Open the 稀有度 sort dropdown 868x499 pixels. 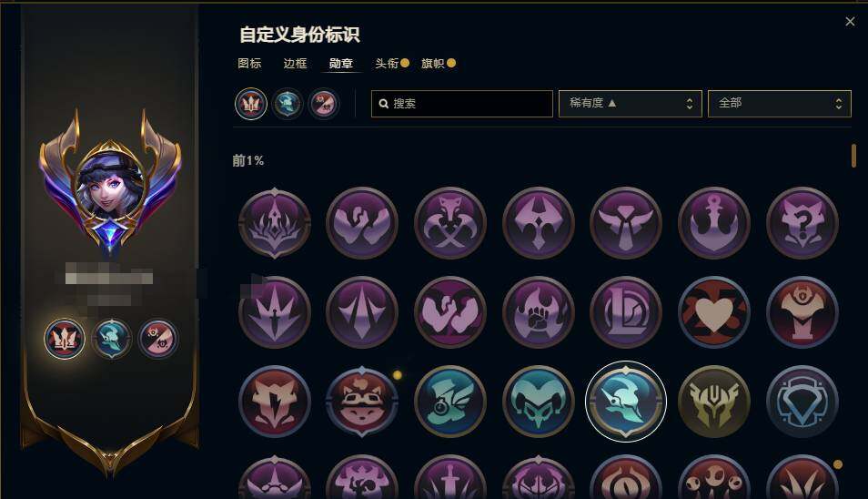coord(630,104)
